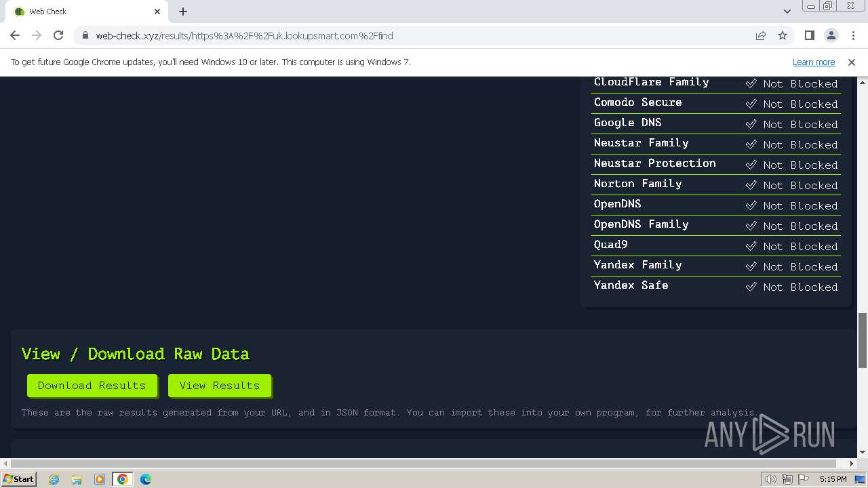Viewport: 868px width, 488px height.
Task: Open a new tab
Action: click(183, 12)
